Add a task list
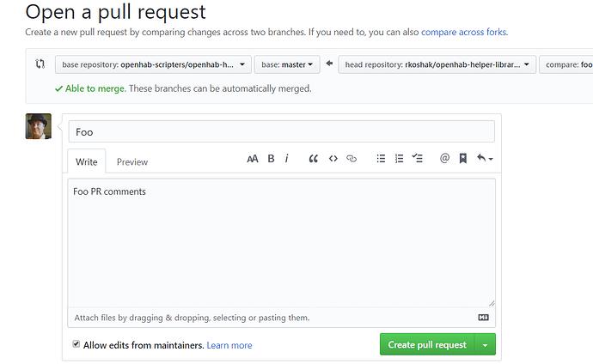The height and width of the screenshot is (364, 593). coord(418,159)
